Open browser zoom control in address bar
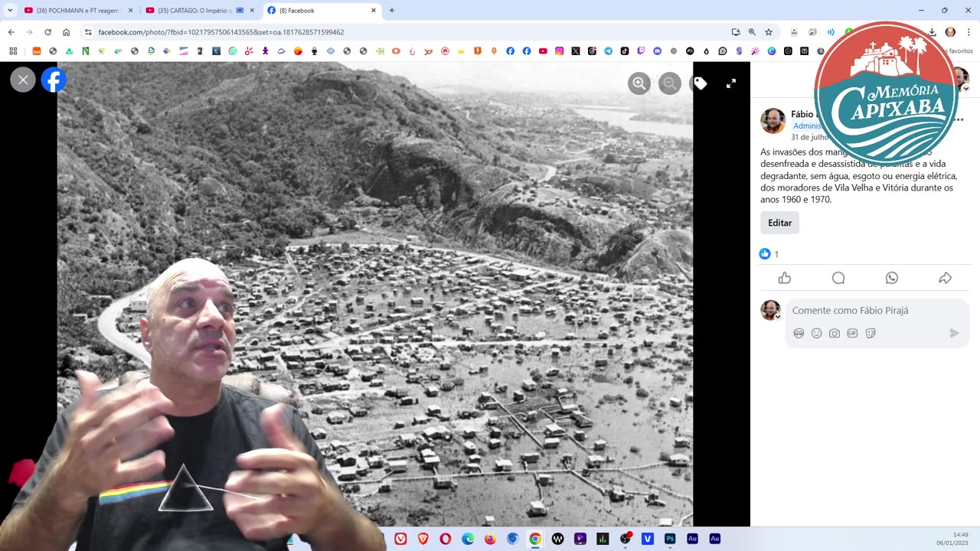 coord(752,32)
